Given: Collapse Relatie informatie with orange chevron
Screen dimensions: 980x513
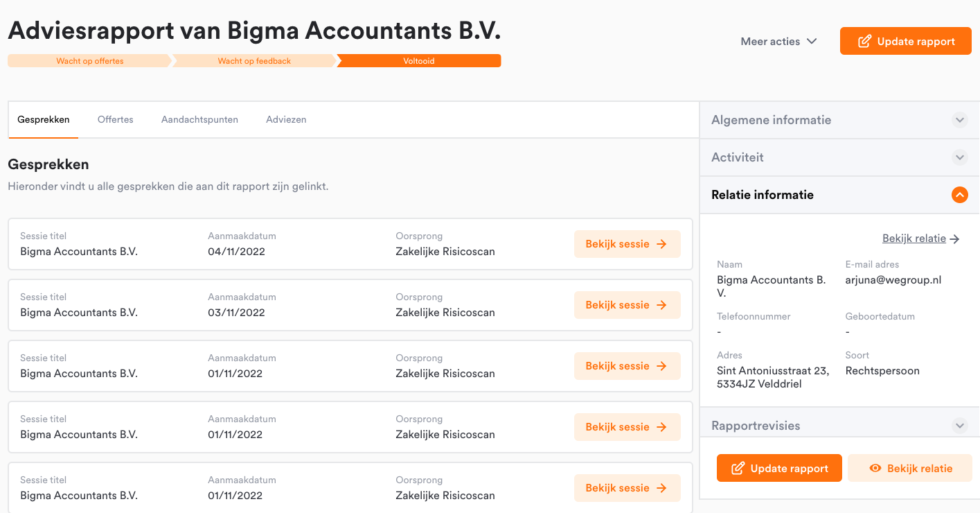Looking at the screenshot, I should coord(960,195).
